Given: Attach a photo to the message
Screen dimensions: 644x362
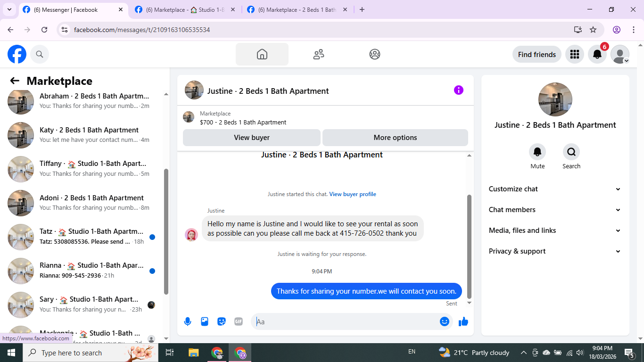Looking at the screenshot, I should (x=205, y=321).
